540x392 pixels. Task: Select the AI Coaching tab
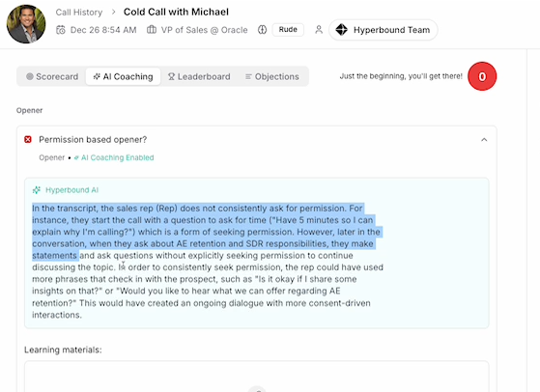[x=123, y=76]
